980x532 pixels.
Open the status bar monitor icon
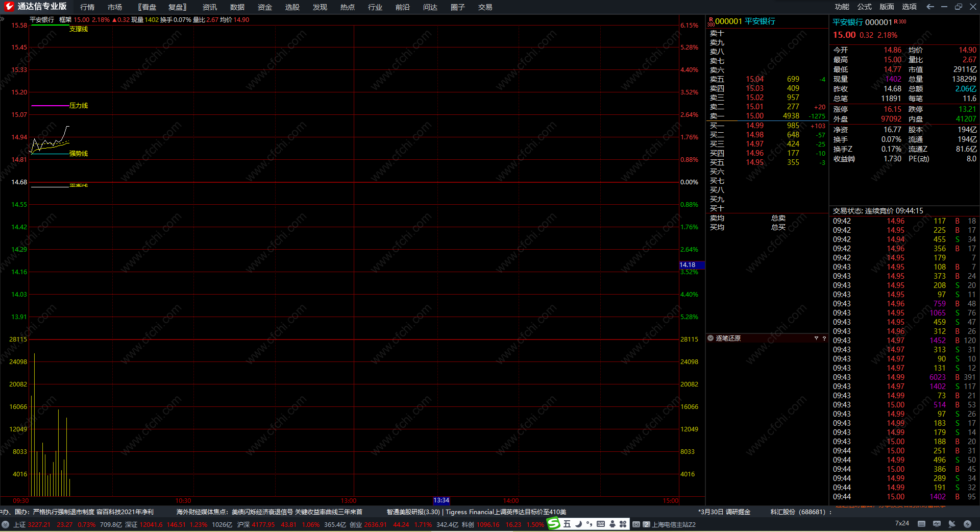click(937, 524)
